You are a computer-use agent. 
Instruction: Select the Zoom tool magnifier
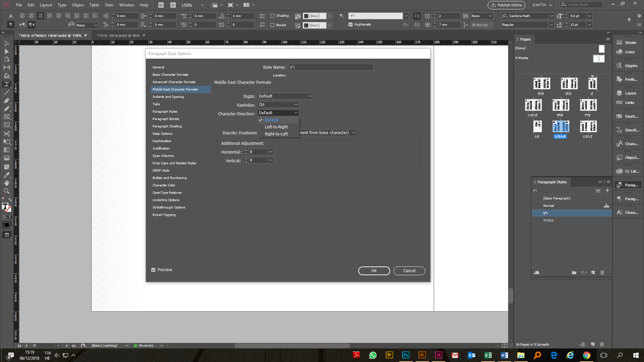[x=6, y=191]
